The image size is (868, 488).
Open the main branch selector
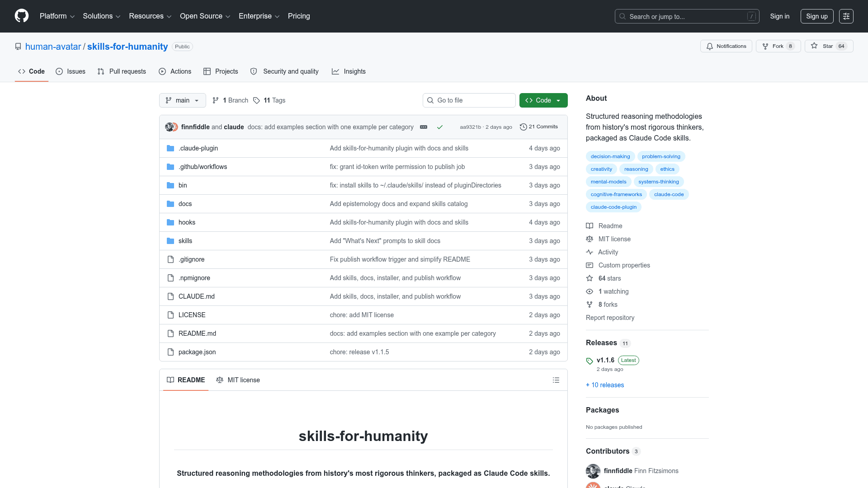coord(183,100)
